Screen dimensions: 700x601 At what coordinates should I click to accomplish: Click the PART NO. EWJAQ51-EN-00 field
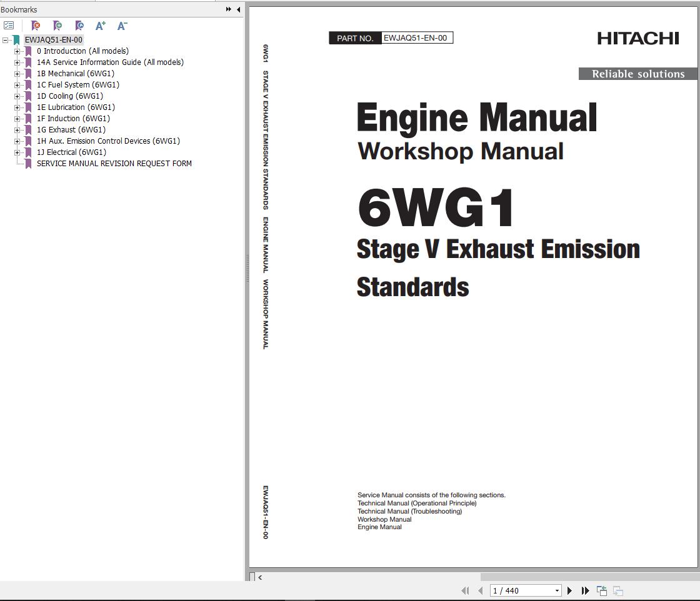click(391, 38)
